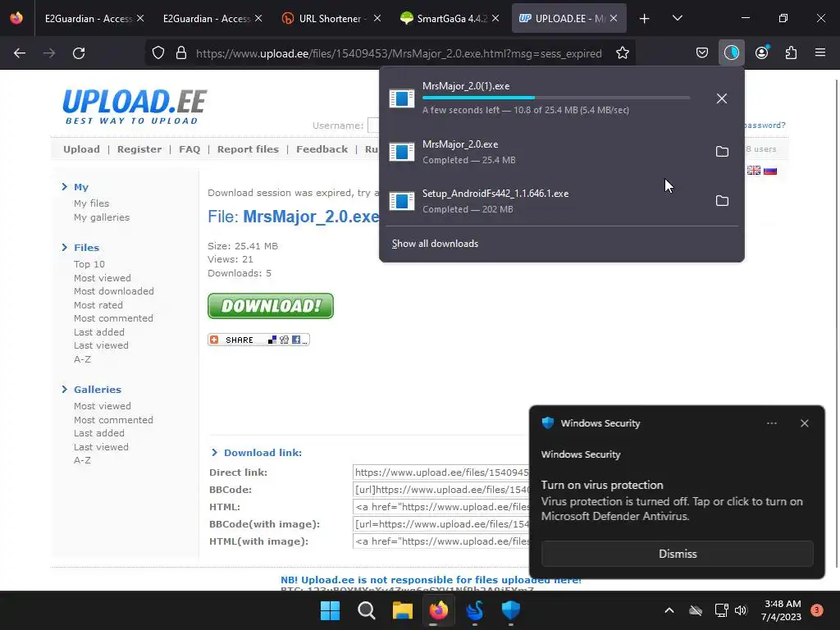Reload the current page
The width and height of the screenshot is (840, 630).
(x=79, y=53)
